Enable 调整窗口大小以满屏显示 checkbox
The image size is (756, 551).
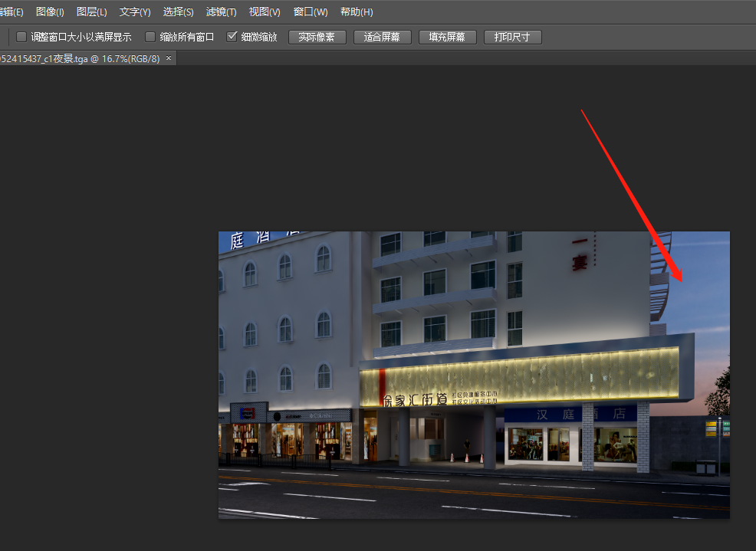pos(21,37)
